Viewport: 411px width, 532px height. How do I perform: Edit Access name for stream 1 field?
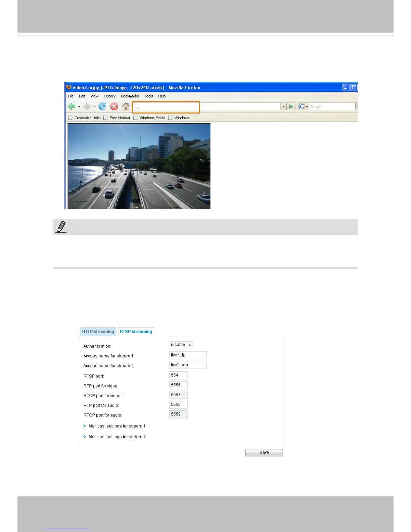tap(188, 355)
